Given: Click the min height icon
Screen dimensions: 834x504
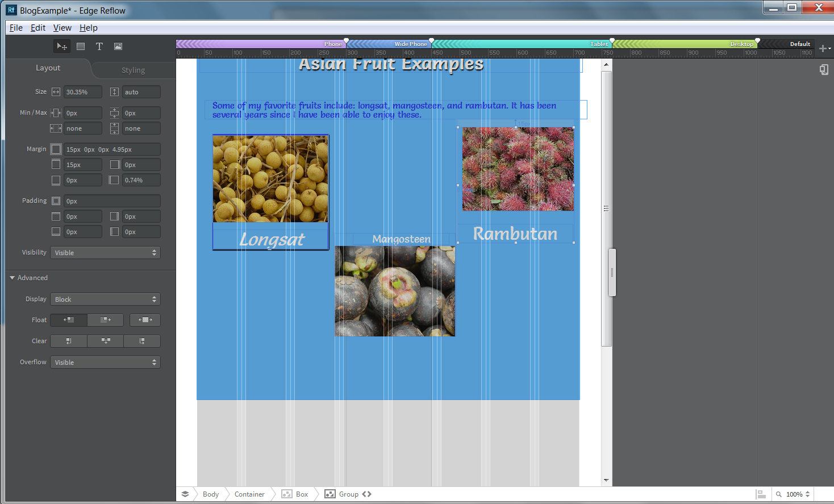Looking at the screenshot, I should [114, 113].
